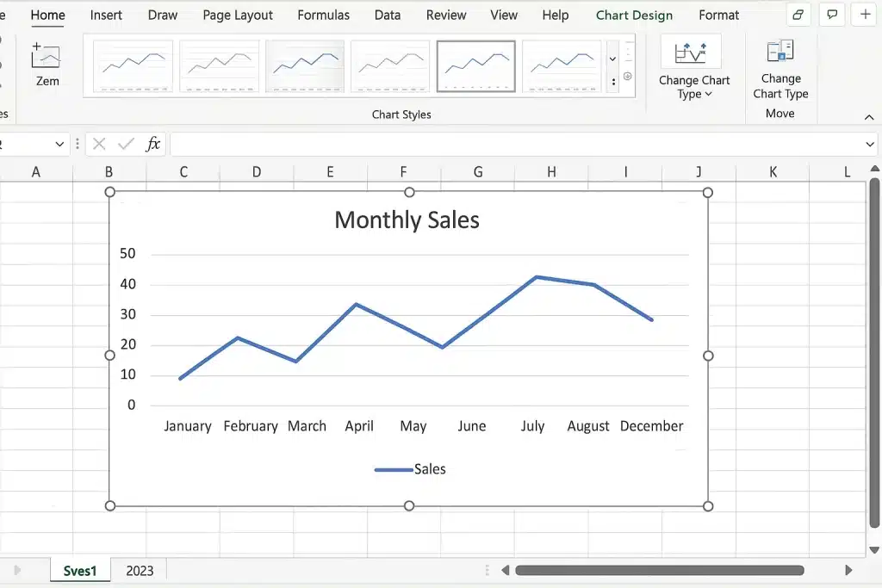Click the Sales legend entry in chart

(x=411, y=469)
